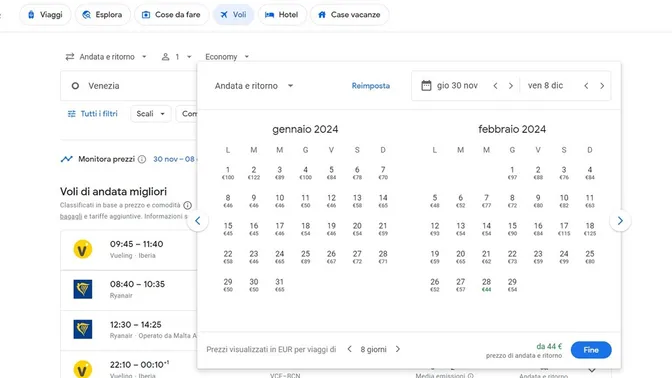Click the Ryanair logo of the 08:40 flight
This screenshot has height=378, width=672.
(83, 289)
